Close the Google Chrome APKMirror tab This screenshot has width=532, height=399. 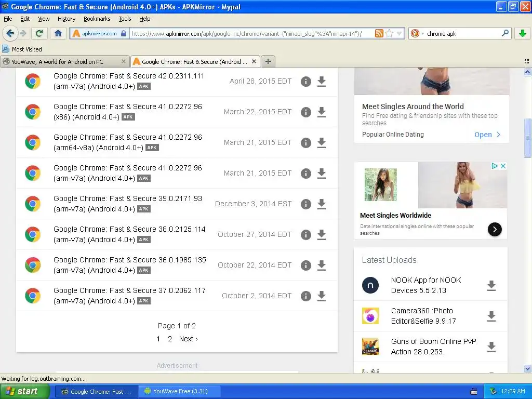[254, 61]
